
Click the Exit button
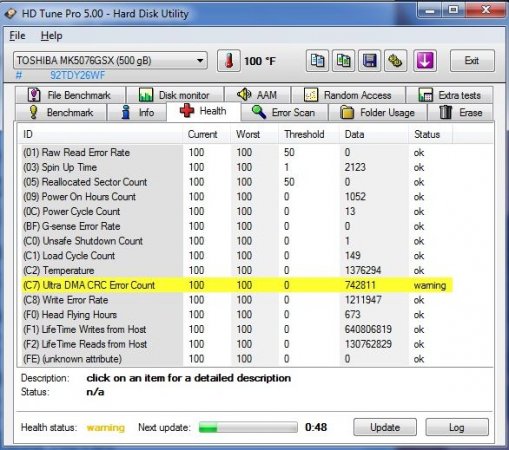[472, 61]
